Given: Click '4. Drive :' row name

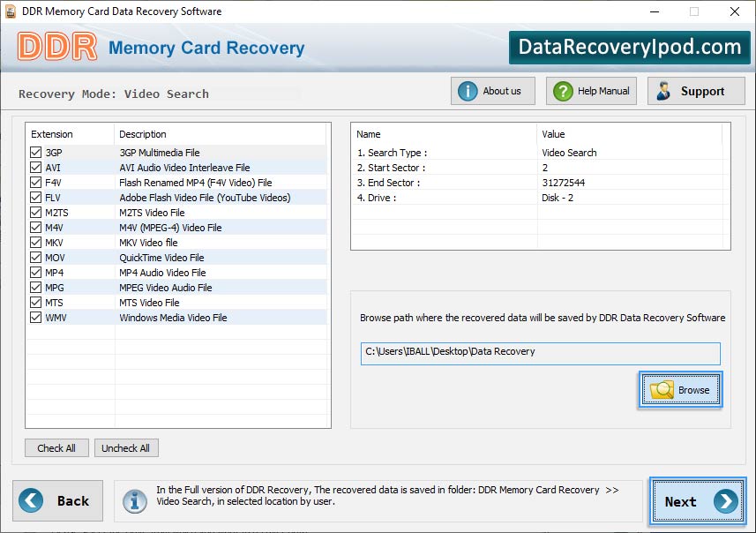Looking at the screenshot, I should (x=377, y=198).
